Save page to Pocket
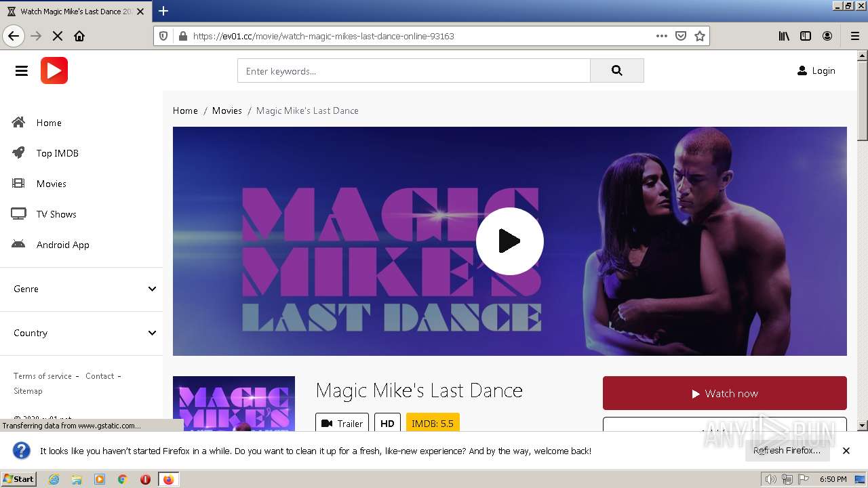The width and height of the screenshot is (868, 488). click(681, 36)
